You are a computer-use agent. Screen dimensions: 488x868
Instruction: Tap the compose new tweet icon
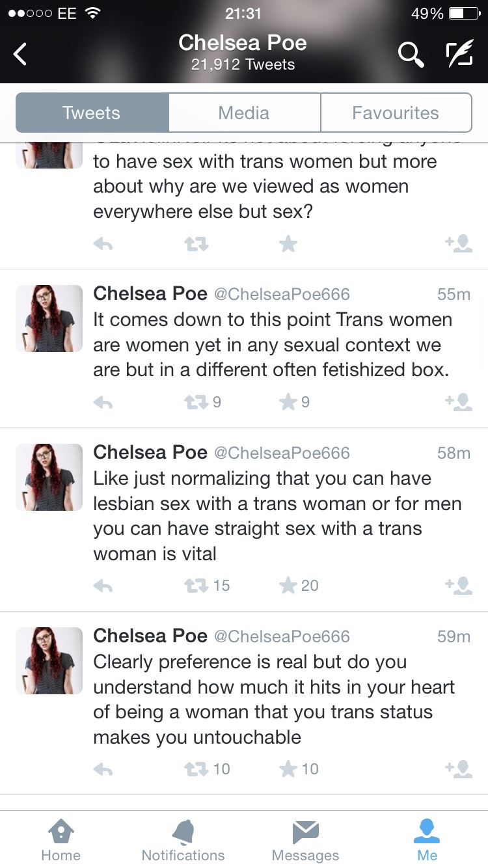click(x=459, y=55)
